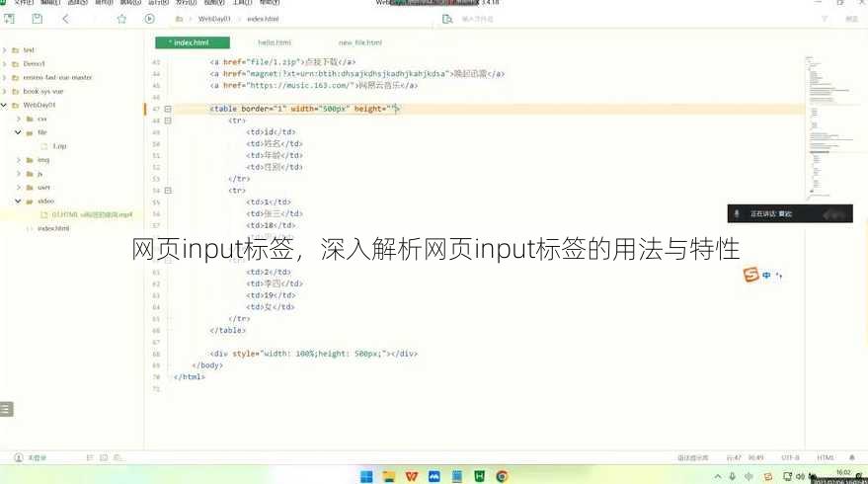Click the filter icon at top right
This screenshot has height=484, width=868.
(x=825, y=19)
